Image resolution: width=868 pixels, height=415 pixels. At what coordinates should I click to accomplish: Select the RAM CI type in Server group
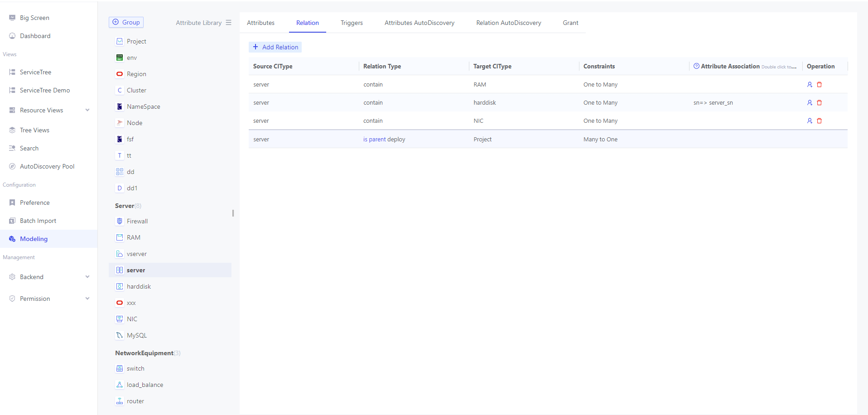(134, 237)
